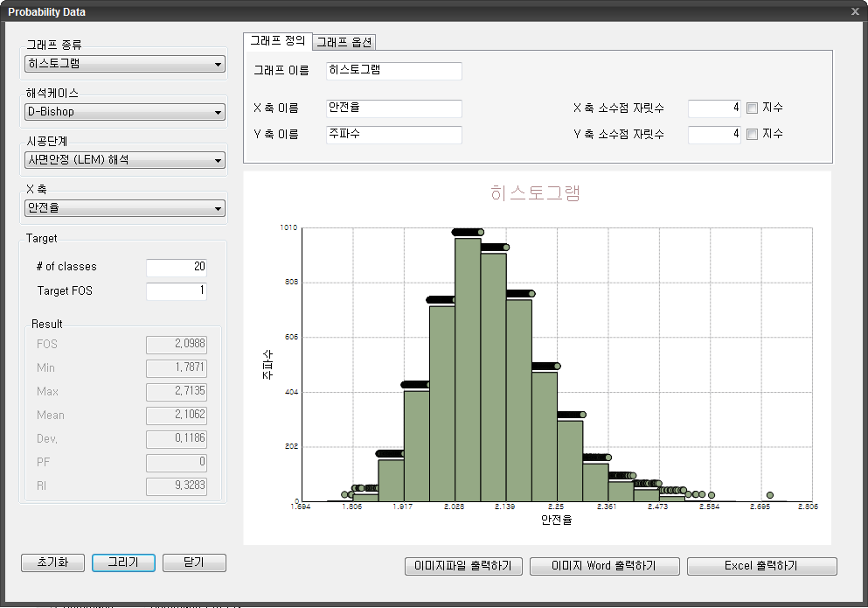Click the # of classes input field
The height and width of the screenshot is (608, 868).
point(176,267)
